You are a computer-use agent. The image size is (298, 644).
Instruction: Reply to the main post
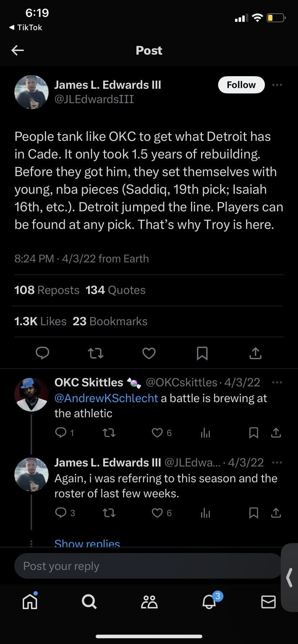(42, 353)
